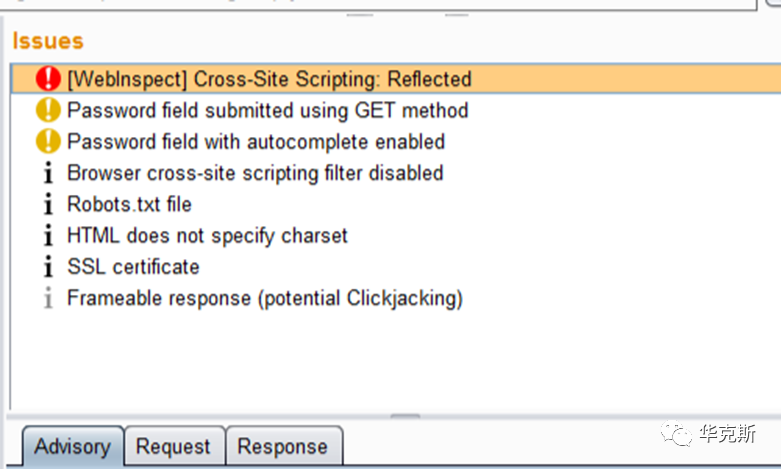Click info icon beside Robots.txt file

pos(48,204)
